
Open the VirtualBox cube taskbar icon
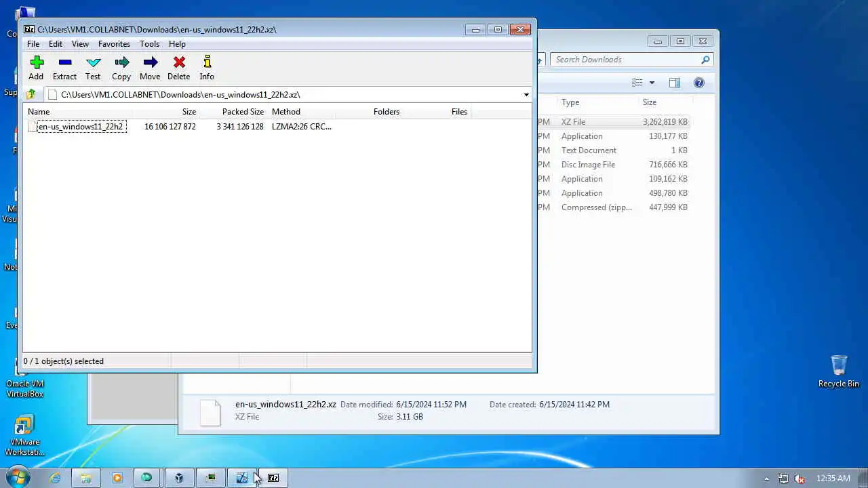(178, 478)
